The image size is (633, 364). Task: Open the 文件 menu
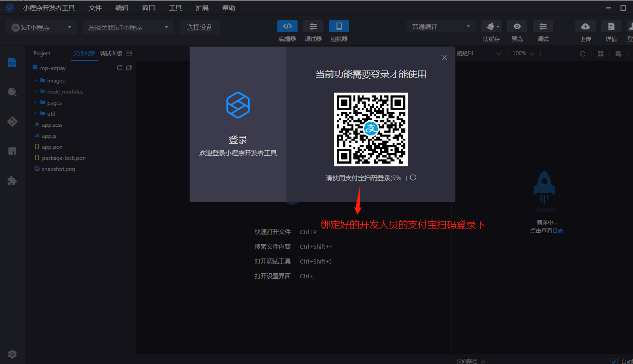(95, 8)
